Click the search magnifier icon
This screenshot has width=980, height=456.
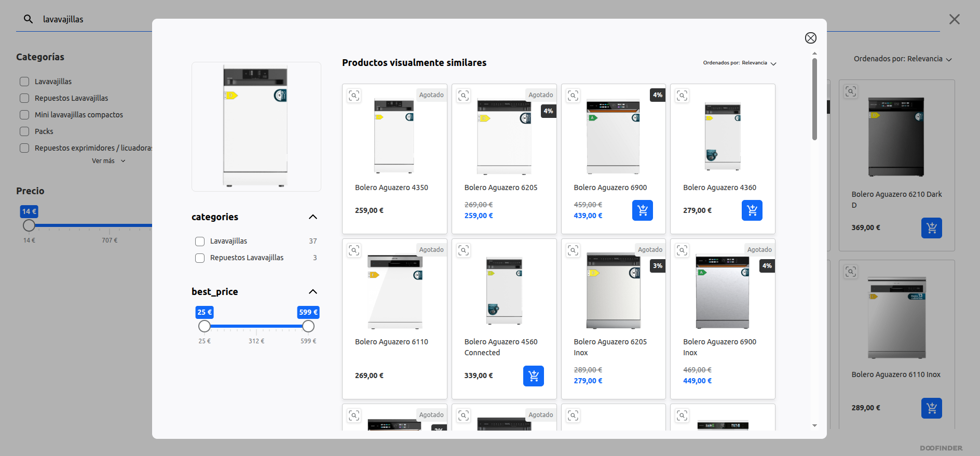click(29, 19)
